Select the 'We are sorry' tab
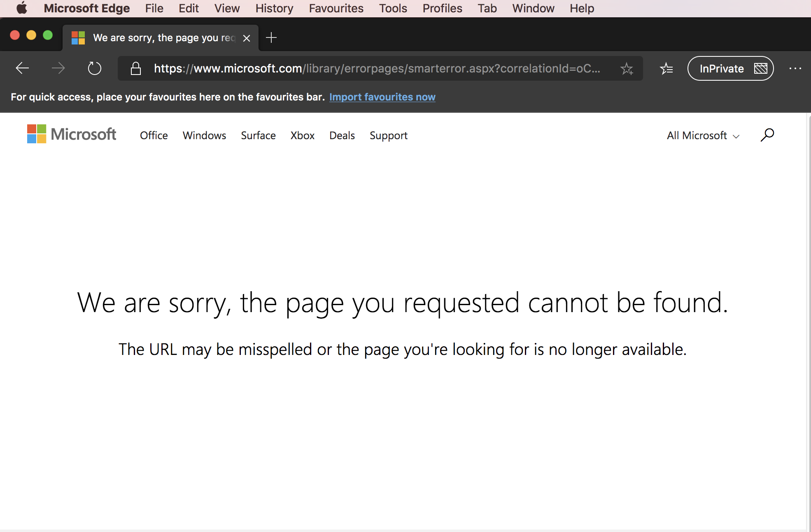This screenshot has width=811, height=532. [x=161, y=38]
